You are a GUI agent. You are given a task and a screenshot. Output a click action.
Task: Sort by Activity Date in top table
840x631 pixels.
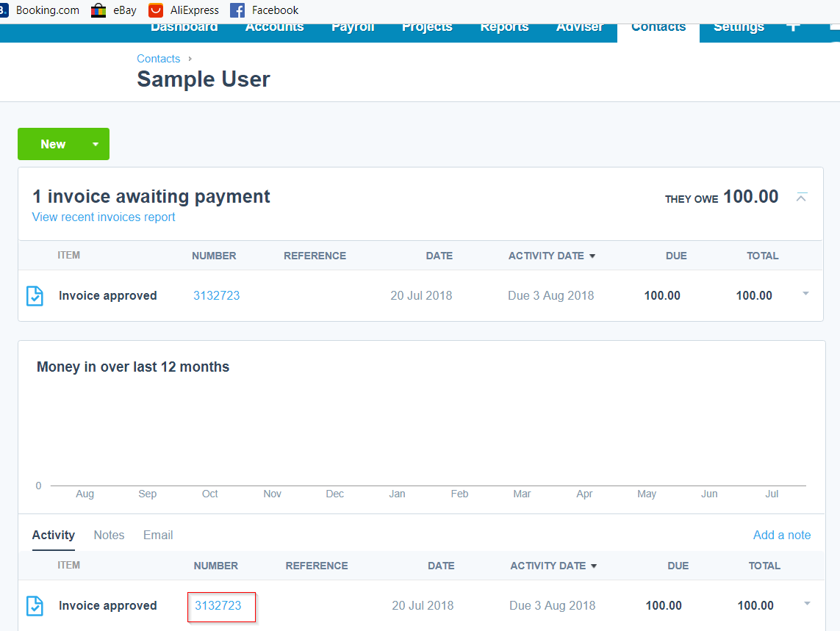click(x=551, y=256)
